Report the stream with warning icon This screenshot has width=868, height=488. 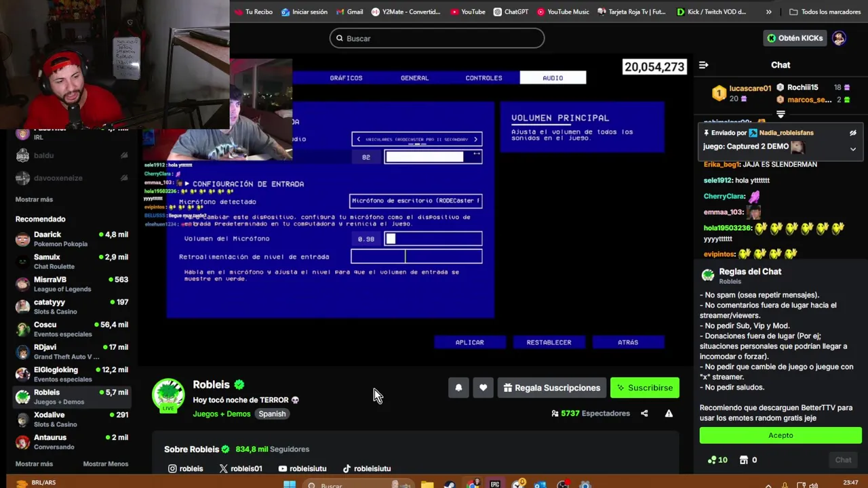[x=669, y=413]
